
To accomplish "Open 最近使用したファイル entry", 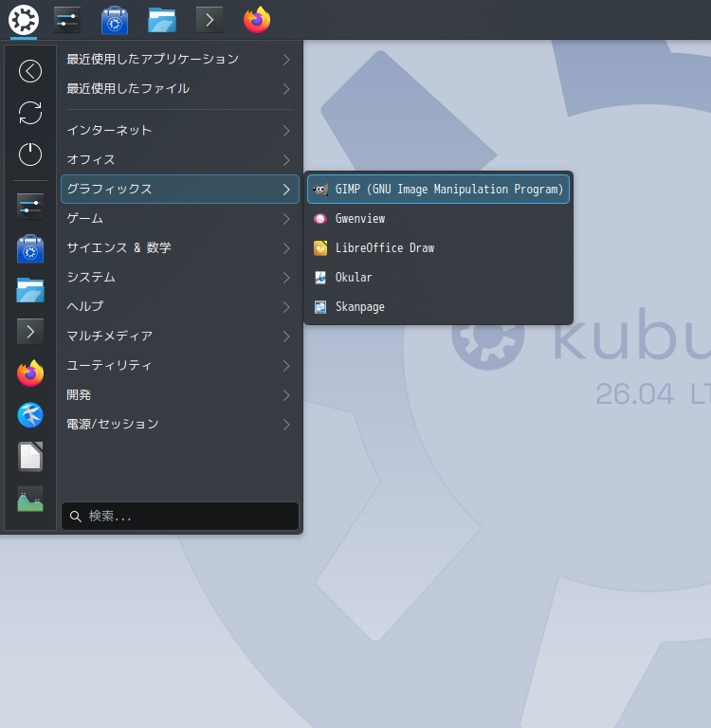I will pos(180,89).
